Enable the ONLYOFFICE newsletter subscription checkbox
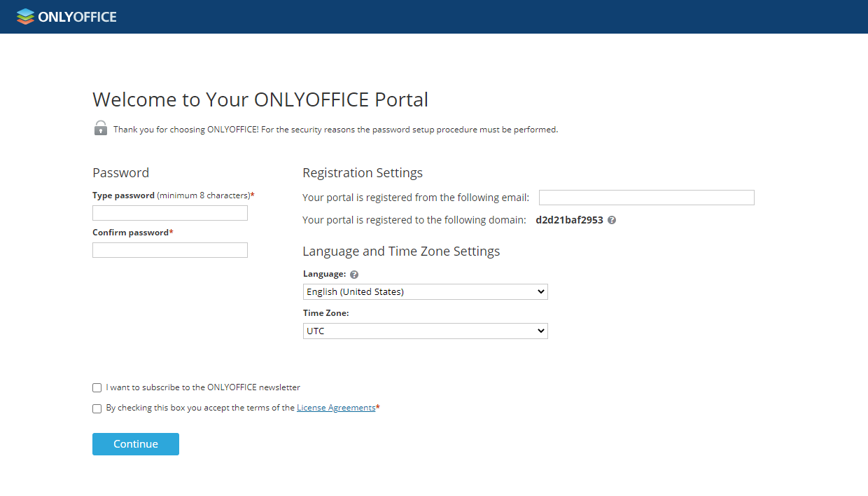This screenshot has height=496, width=868. [x=97, y=387]
